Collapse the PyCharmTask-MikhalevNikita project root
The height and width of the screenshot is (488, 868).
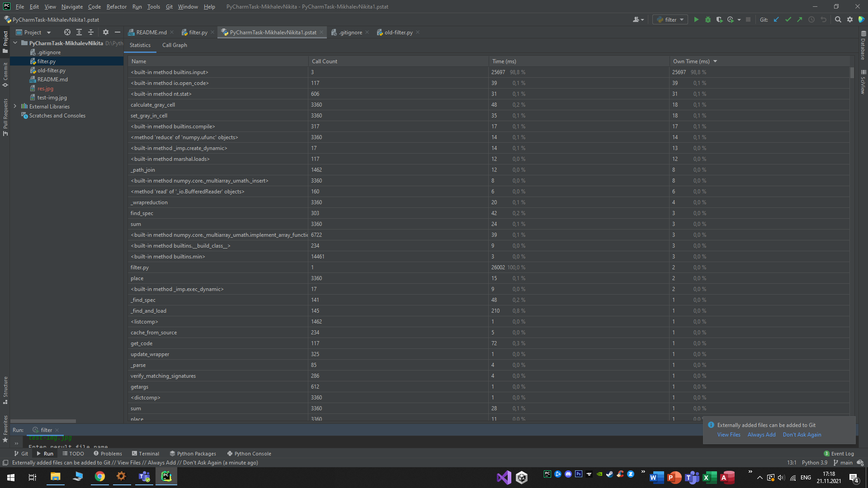[x=15, y=43]
